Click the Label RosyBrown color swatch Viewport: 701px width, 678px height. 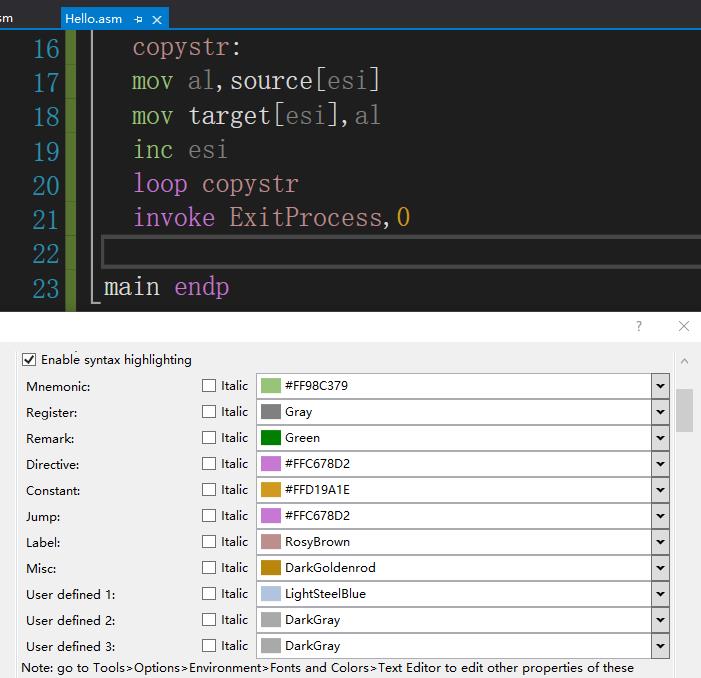click(270, 541)
